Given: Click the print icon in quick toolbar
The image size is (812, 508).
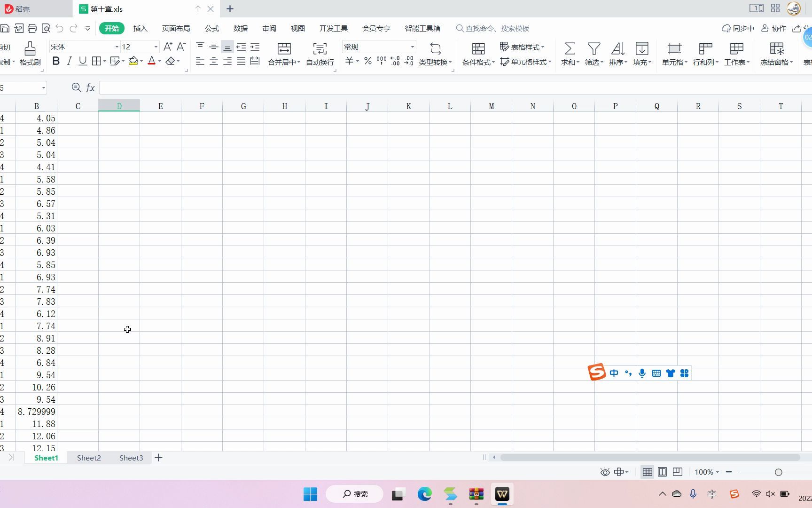Looking at the screenshot, I should pyautogui.click(x=32, y=28).
